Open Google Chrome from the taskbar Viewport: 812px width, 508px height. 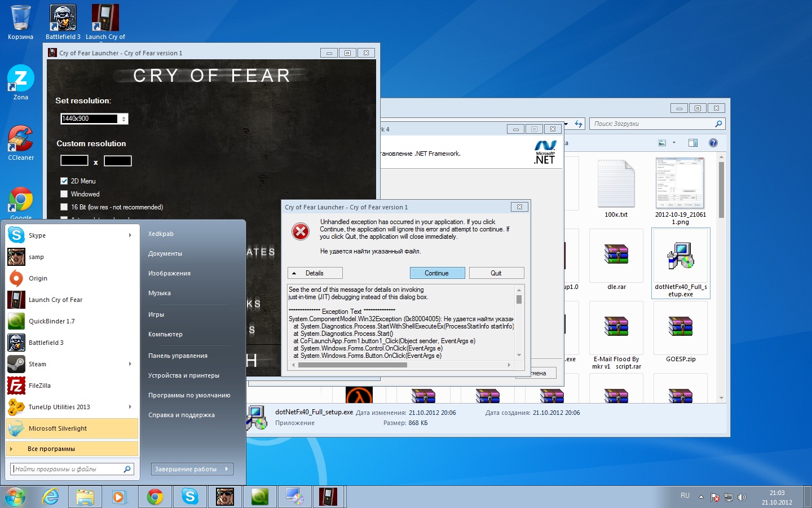(155, 497)
